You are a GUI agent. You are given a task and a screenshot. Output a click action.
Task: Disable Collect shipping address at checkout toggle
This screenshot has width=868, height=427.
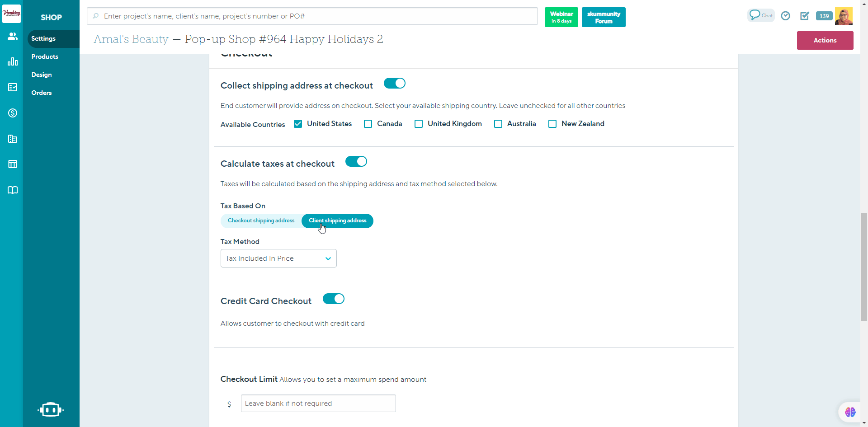[x=394, y=84]
